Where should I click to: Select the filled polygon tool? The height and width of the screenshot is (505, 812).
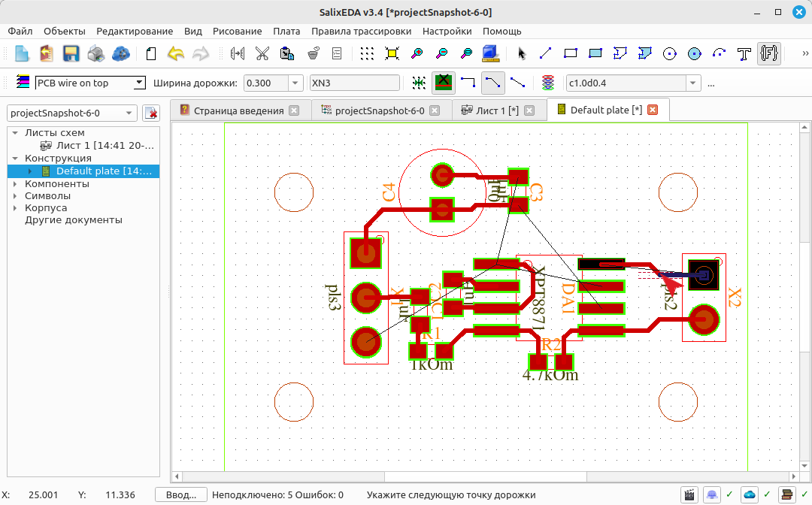(645, 53)
